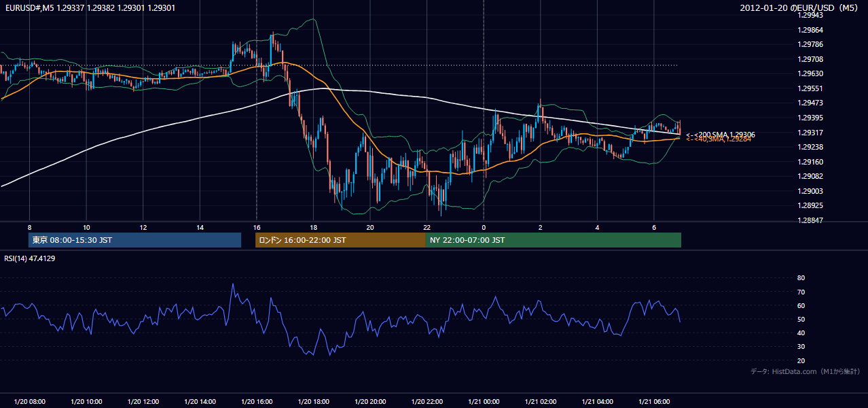Image resolution: width=868 pixels, height=408 pixels.
Task: Click price axis label 1.29630
Action: point(811,73)
